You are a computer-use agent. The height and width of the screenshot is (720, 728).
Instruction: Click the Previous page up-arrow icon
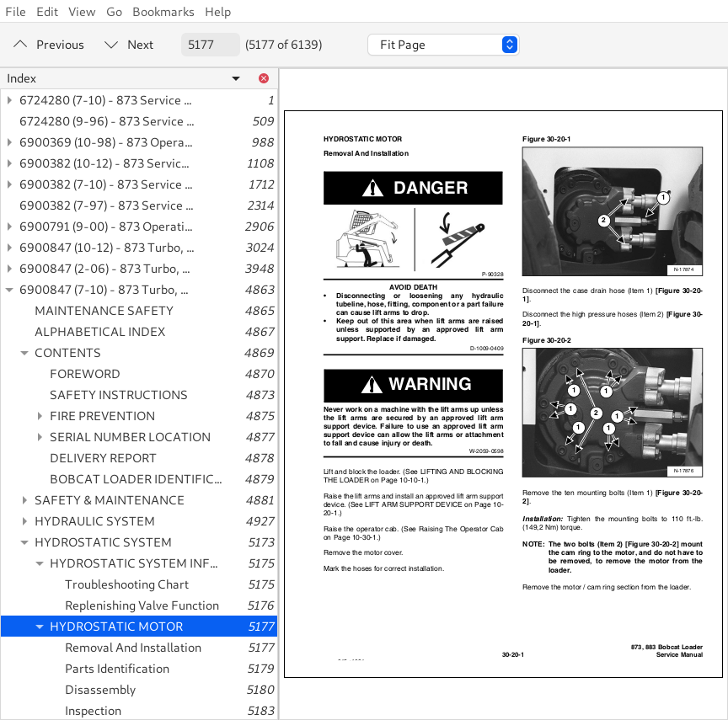[x=20, y=45]
